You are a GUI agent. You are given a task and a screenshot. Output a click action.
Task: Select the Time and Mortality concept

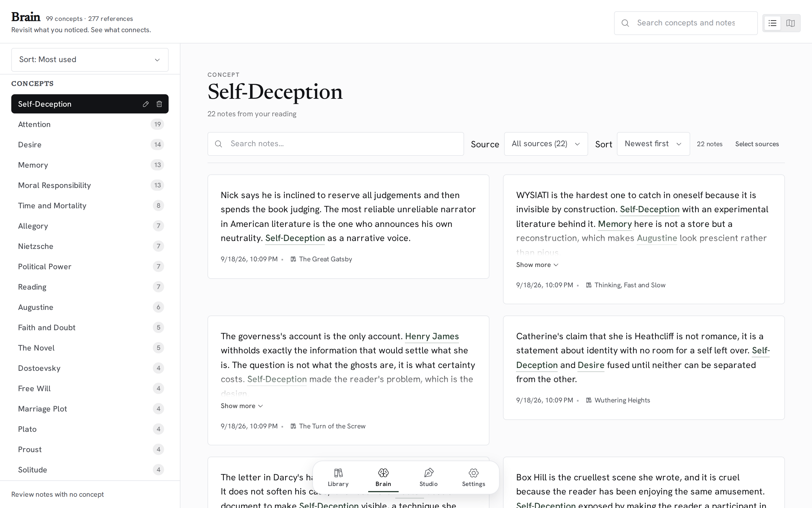pyautogui.click(x=90, y=206)
